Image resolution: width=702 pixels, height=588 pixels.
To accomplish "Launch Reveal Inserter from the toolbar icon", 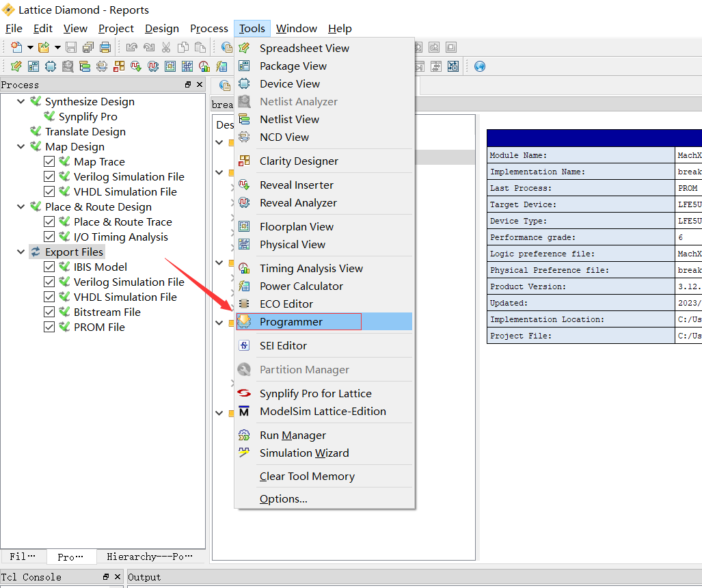I will point(136,67).
